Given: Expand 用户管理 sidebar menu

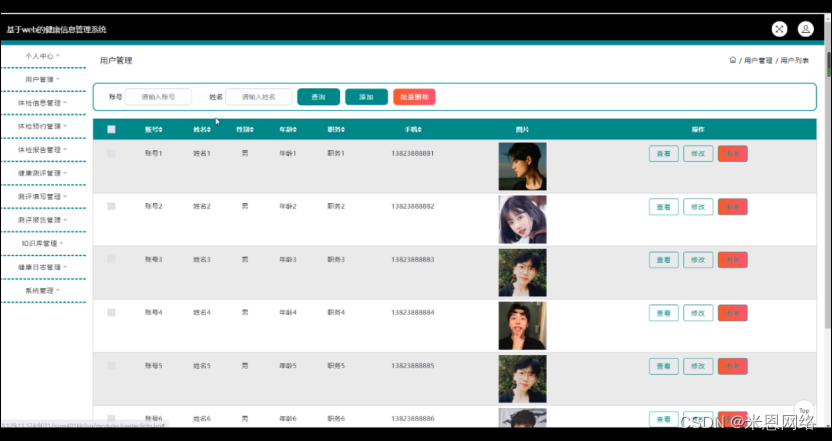Looking at the screenshot, I should click(42, 79).
